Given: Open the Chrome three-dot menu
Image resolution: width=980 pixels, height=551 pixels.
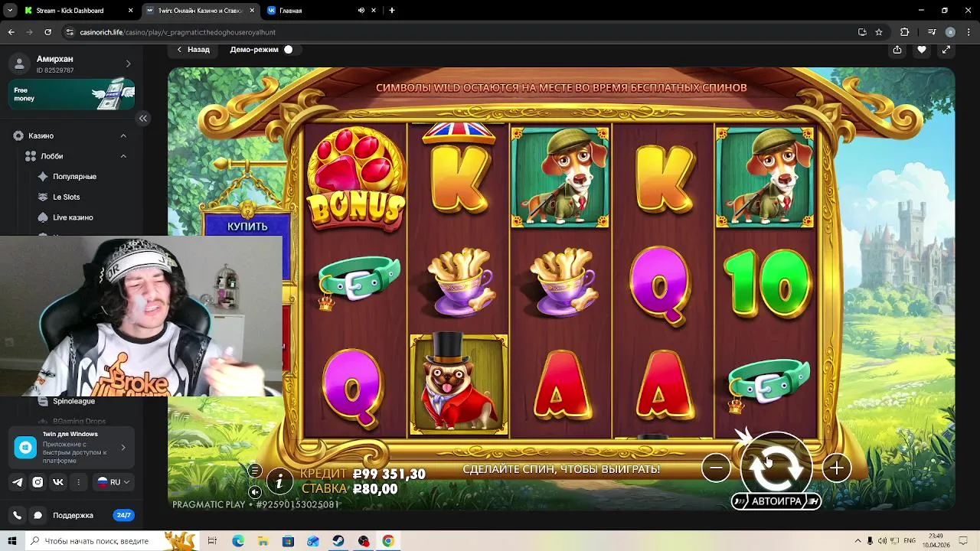Looking at the screenshot, I should 969,32.
